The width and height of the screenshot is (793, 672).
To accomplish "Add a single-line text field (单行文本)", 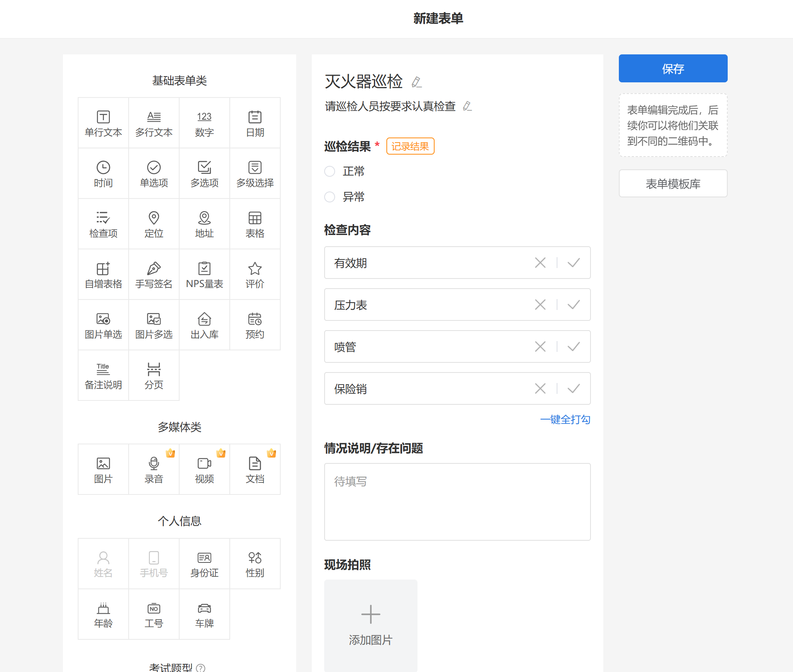I will [x=103, y=123].
